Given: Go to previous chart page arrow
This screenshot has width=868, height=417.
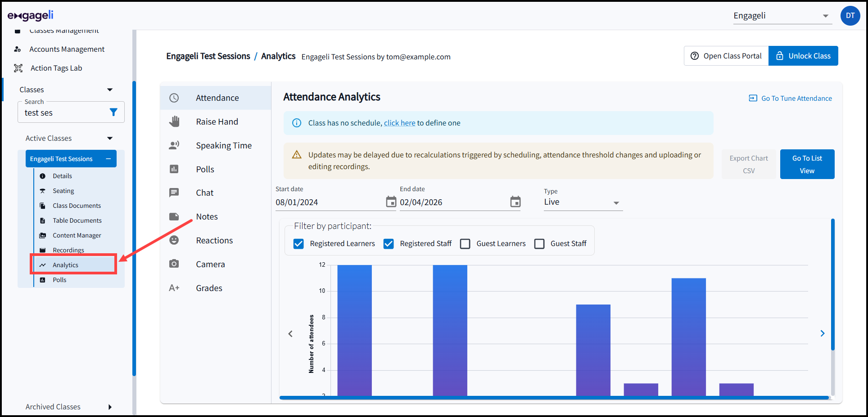Looking at the screenshot, I should coord(290,334).
